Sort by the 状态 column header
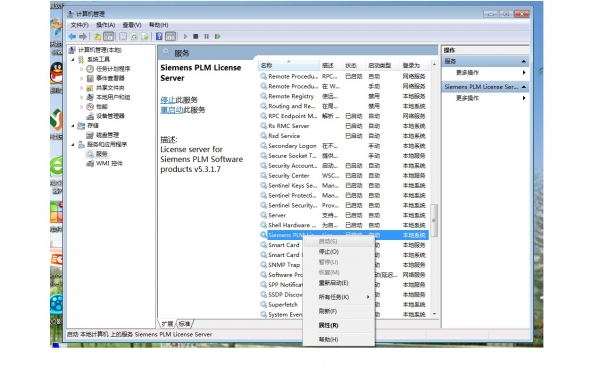This screenshot has width=600, height=377. (x=354, y=65)
